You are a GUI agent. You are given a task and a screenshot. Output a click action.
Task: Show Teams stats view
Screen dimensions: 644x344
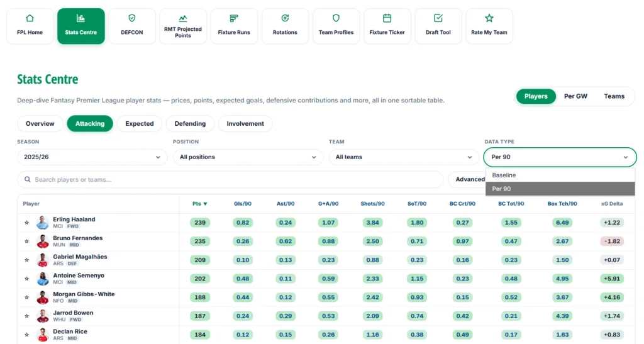click(614, 96)
